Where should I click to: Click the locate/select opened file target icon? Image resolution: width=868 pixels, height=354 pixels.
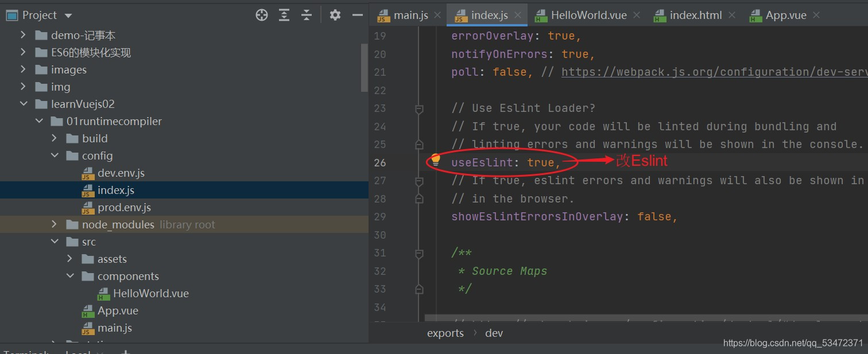(x=262, y=15)
